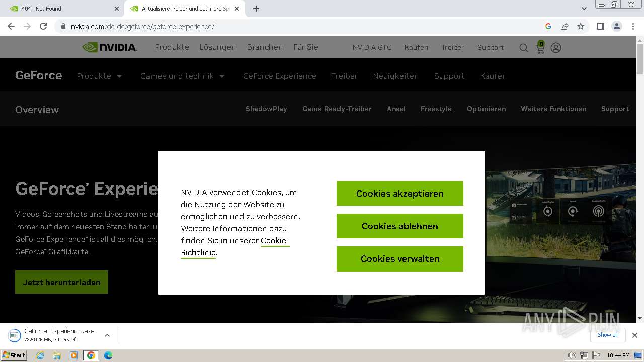
Task: Open the shopping cart icon
Action: pyautogui.click(x=540, y=47)
